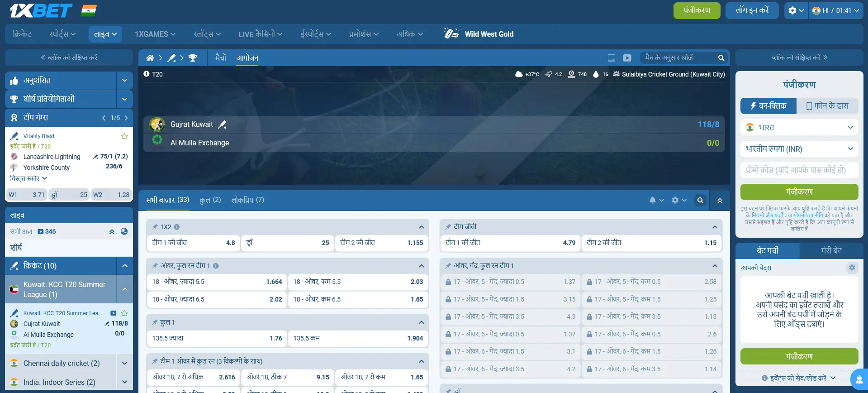The height and width of the screenshot is (393, 868).
Task: Pin the कुल 1 market
Action: [155, 322]
